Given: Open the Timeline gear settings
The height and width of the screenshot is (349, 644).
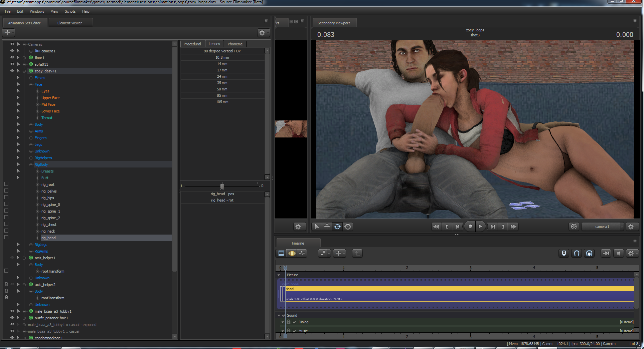Looking at the screenshot, I should click(x=632, y=253).
